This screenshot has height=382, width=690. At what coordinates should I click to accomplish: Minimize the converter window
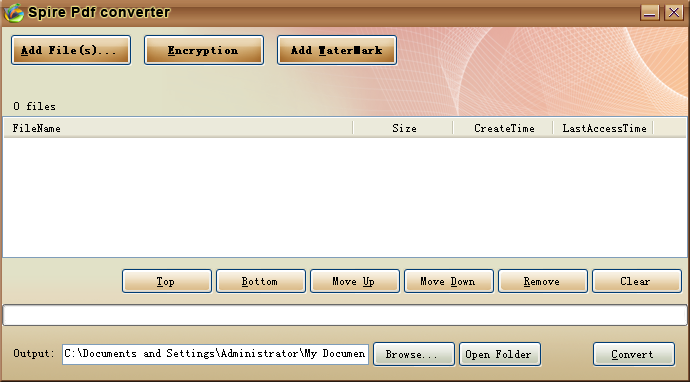tap(650, 12)
